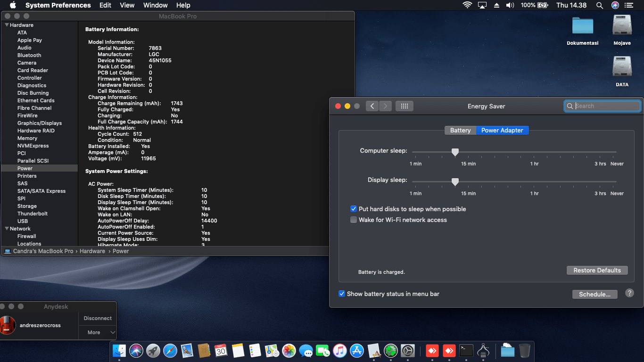This screenshot has width=644, height=362.
Task: Click the andreszerocross avatar in Anydesk
Action: tap(8, 325)
